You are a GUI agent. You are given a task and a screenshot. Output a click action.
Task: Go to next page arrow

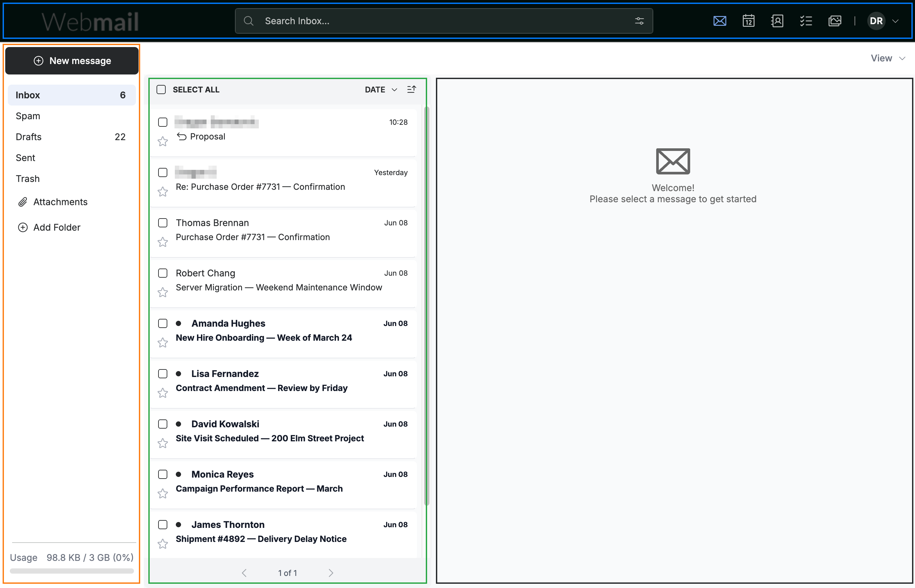coord(331,573)
